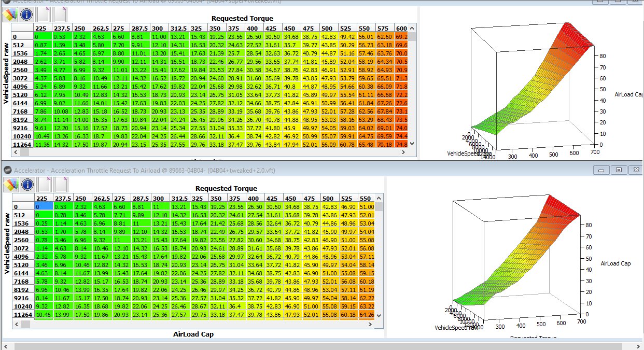
Task: Select row header 7168 in lower table
Action: (23, 281)
